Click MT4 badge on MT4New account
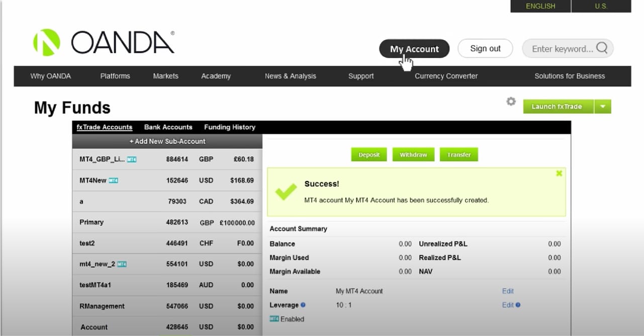Image resolution: width=644 pixels, height=336 pixels. tap(114, 181)
